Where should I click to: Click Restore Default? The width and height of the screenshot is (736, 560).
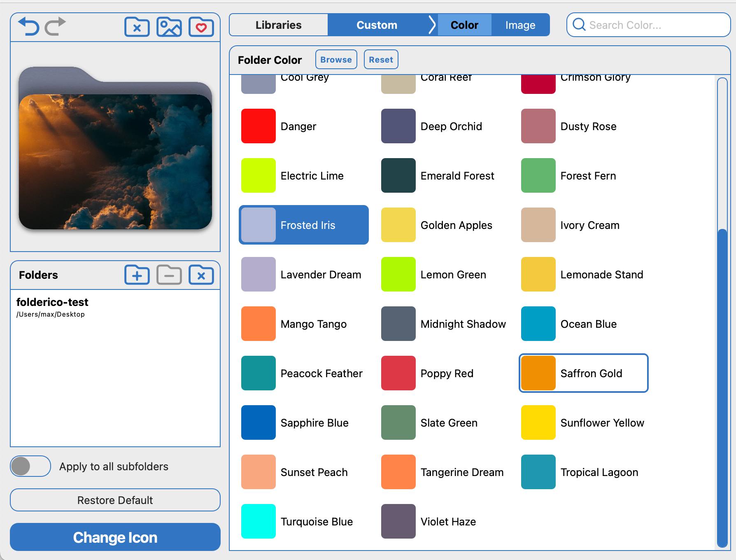[115, 500]
